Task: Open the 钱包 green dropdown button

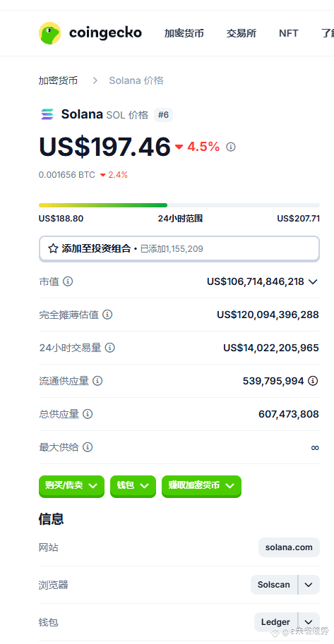Action: click(x=133, y=486)
